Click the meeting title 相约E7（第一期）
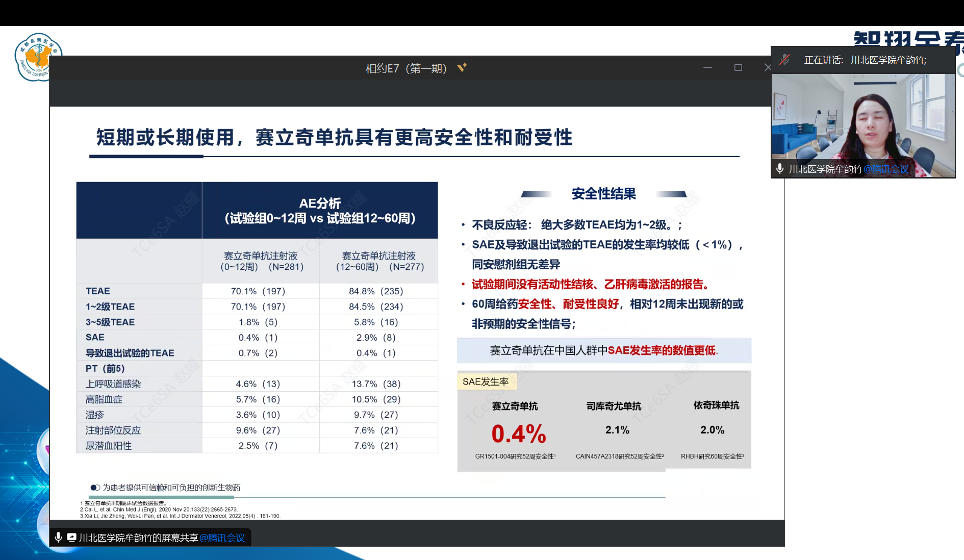 coord(405,68)
